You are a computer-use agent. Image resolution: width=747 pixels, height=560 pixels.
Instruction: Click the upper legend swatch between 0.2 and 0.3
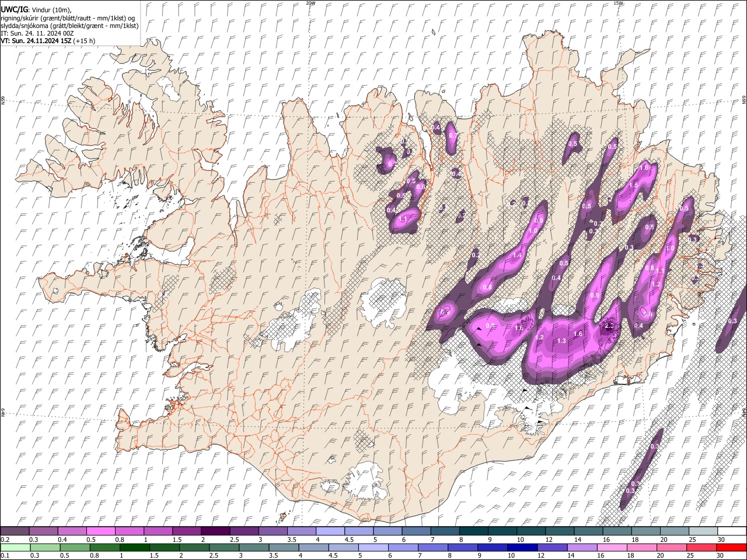[15, 531]
